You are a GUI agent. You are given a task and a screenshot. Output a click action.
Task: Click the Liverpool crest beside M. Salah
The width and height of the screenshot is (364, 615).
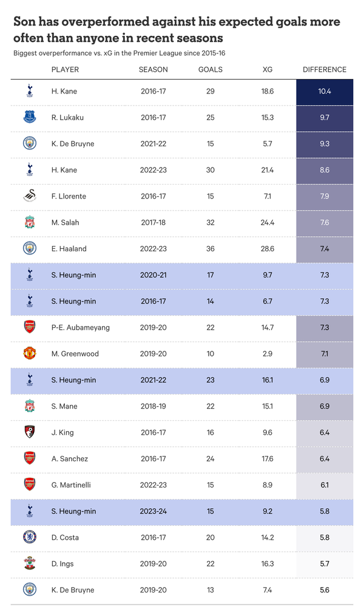click(29, 222)
